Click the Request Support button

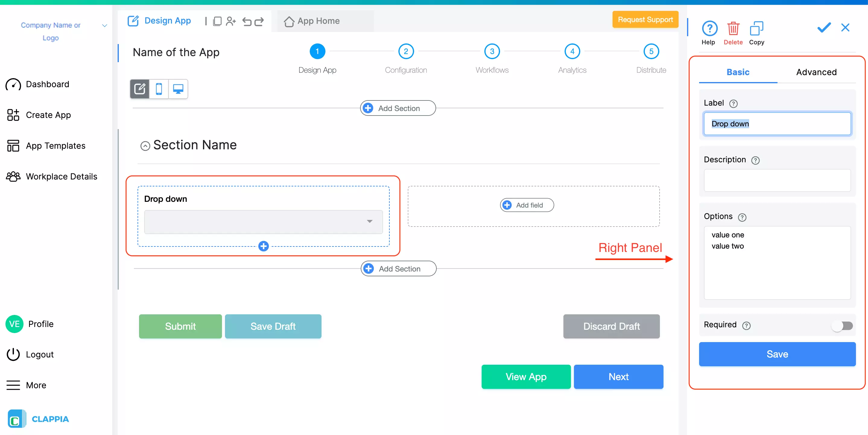pos(645,20)
